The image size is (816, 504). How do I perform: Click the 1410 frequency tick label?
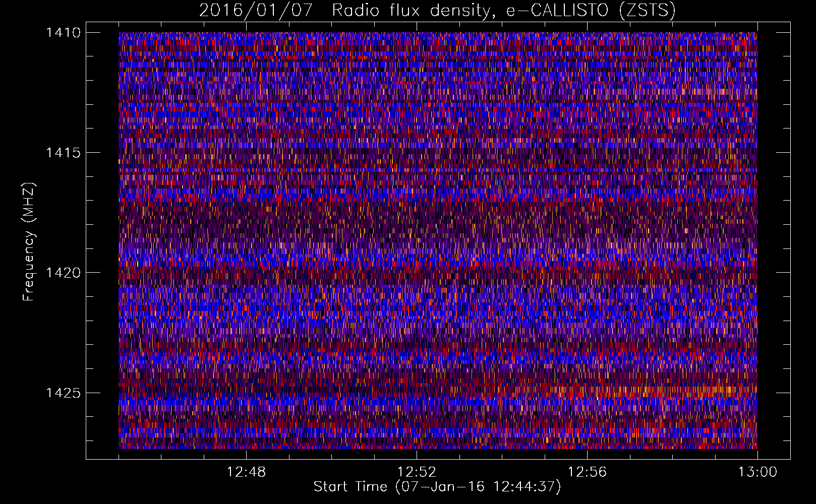click(63, 33)
